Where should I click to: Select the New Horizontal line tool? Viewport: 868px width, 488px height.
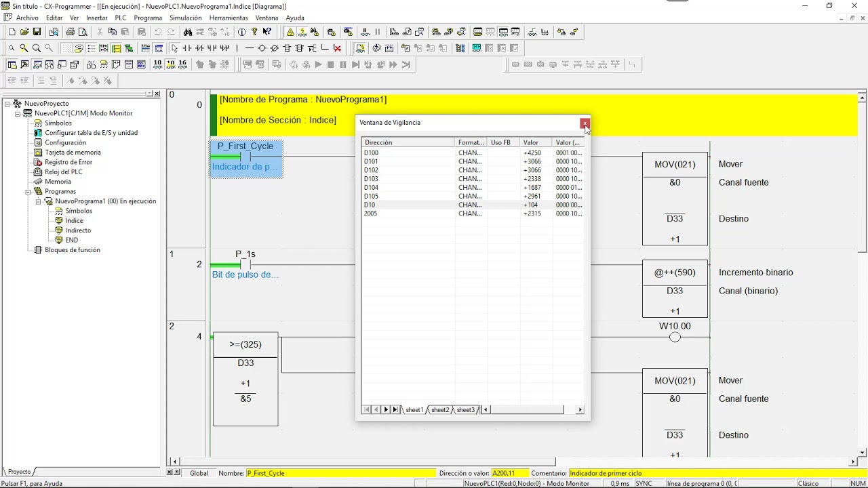250,48
